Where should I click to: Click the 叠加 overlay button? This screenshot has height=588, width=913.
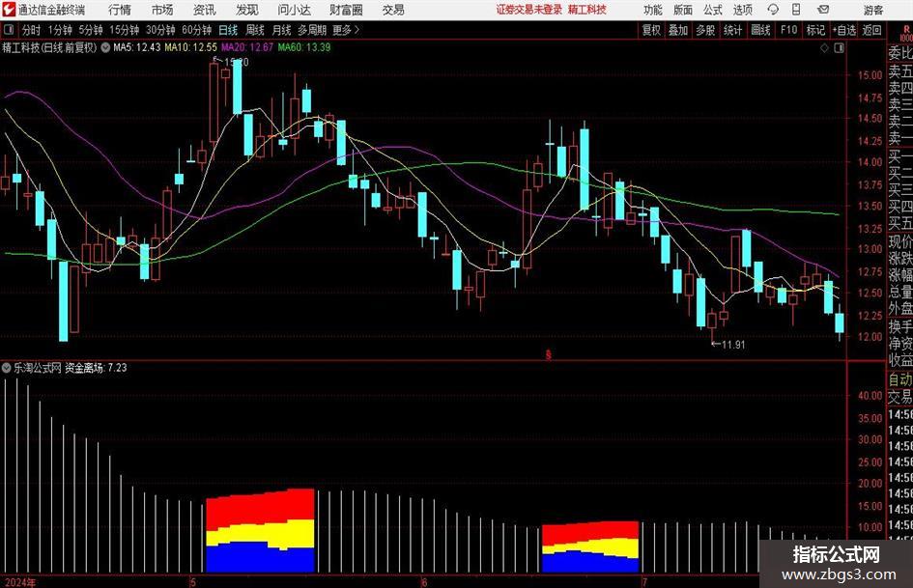[x=678, y=30]
